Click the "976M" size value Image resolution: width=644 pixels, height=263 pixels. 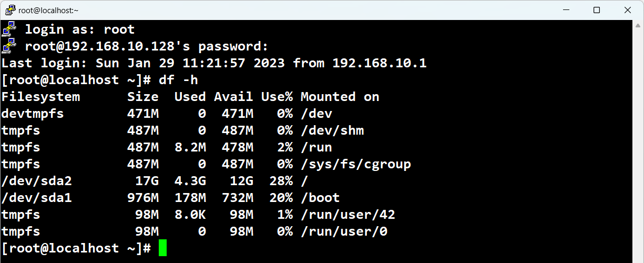(143, 198)
